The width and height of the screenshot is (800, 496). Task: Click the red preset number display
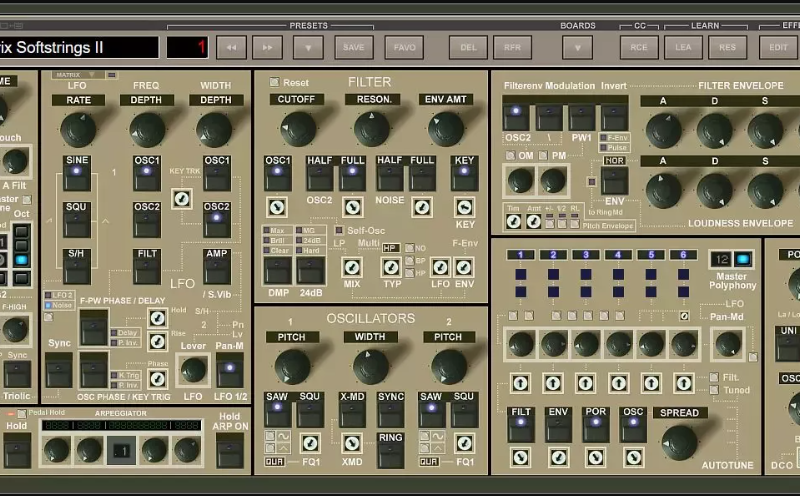coord(187,47)
